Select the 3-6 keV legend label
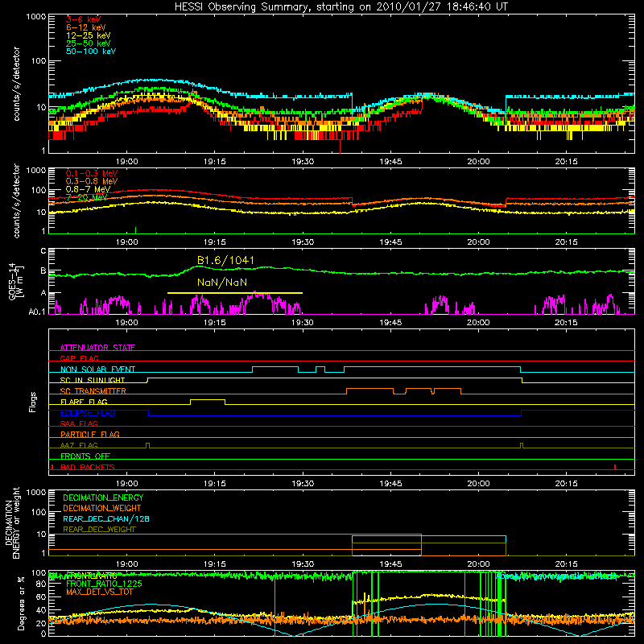 click(83, 19)
